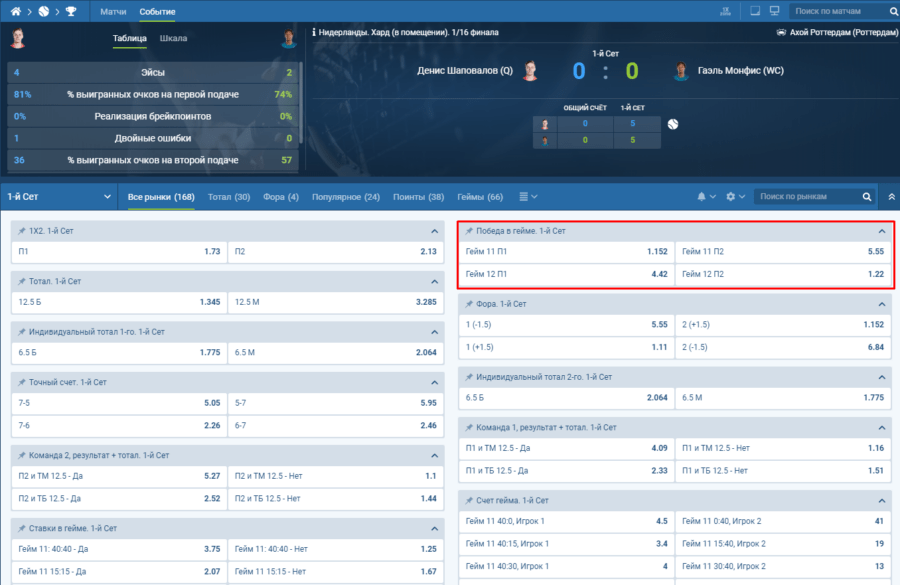Viewport: 900px width, 585px height.
Task: Collapse the 'Победа в гейме' market section
Action: click(x=881, y=231)
